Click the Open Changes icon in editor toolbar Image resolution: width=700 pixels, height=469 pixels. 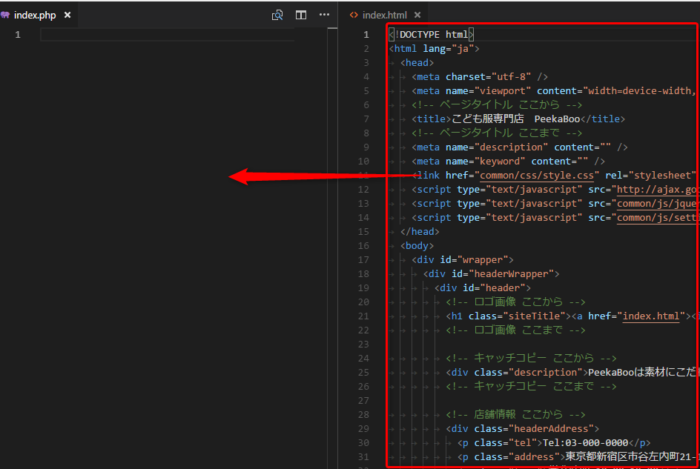[x=277, y=15]
